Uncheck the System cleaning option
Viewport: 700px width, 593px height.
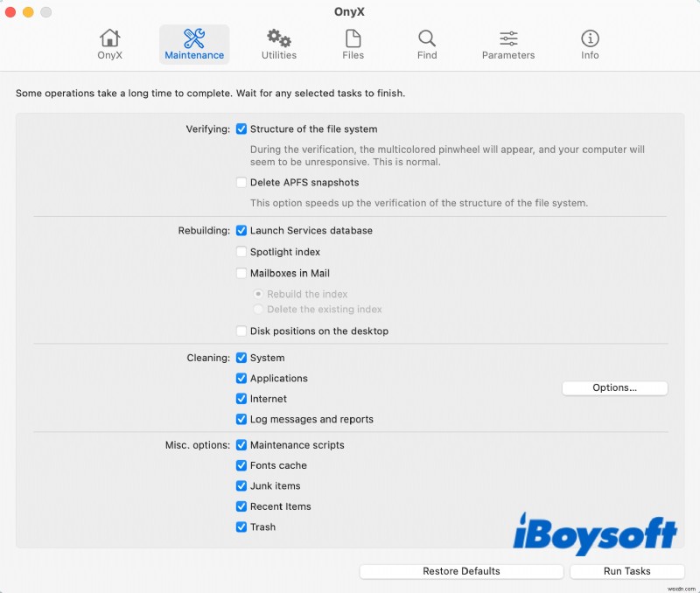pyautogui.click(x=241, y=358)
